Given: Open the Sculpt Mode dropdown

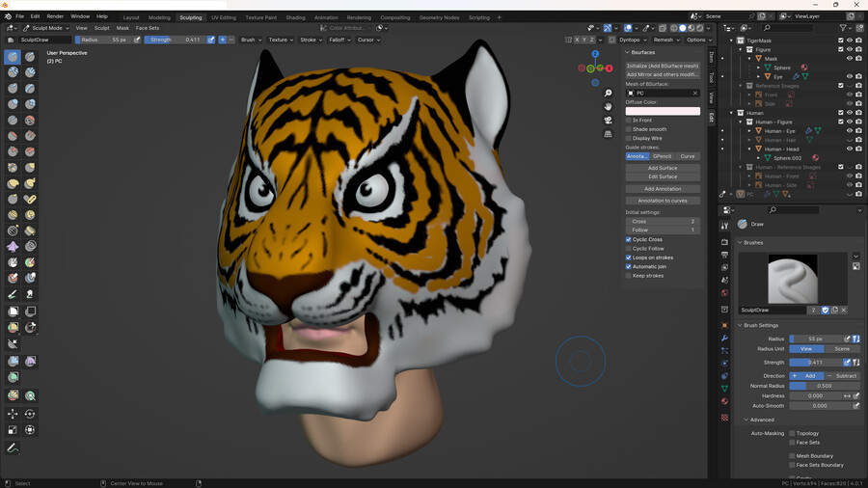Looking at the screenshot, I should tap(45, 28).
